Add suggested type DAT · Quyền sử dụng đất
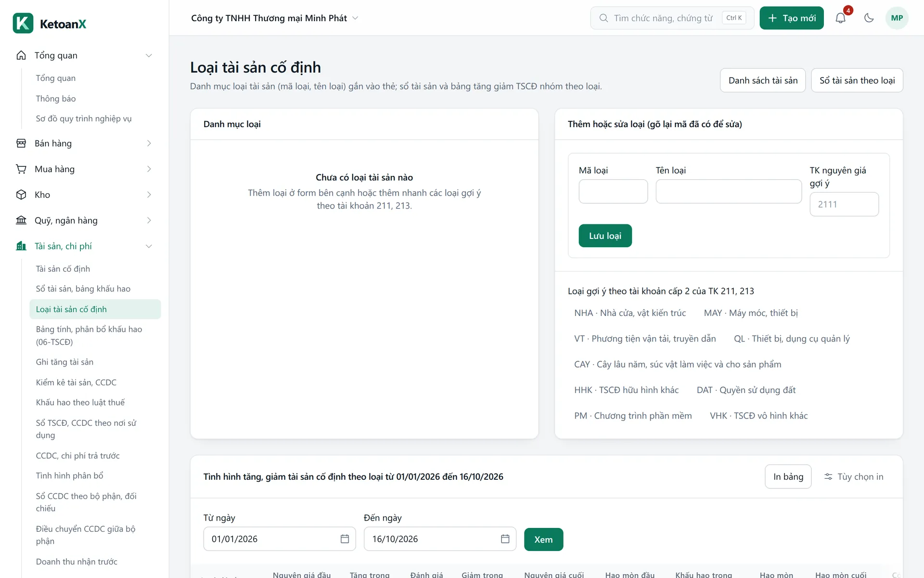 tap(746, 390)
